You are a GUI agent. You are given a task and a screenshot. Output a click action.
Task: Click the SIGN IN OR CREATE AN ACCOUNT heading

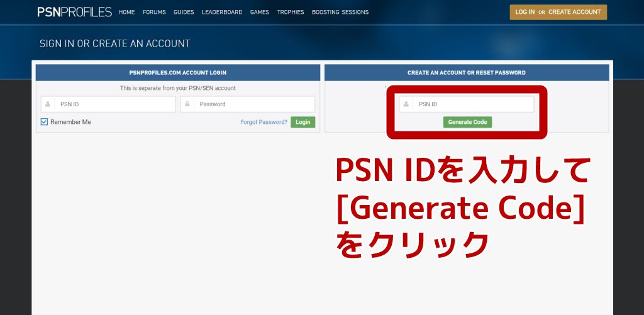point(115,43)
